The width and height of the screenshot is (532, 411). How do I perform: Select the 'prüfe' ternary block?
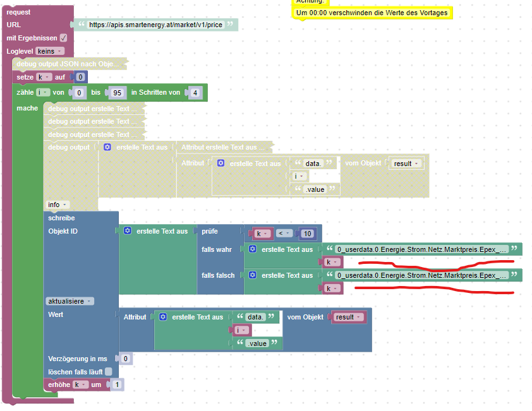[x=210, y=231]
